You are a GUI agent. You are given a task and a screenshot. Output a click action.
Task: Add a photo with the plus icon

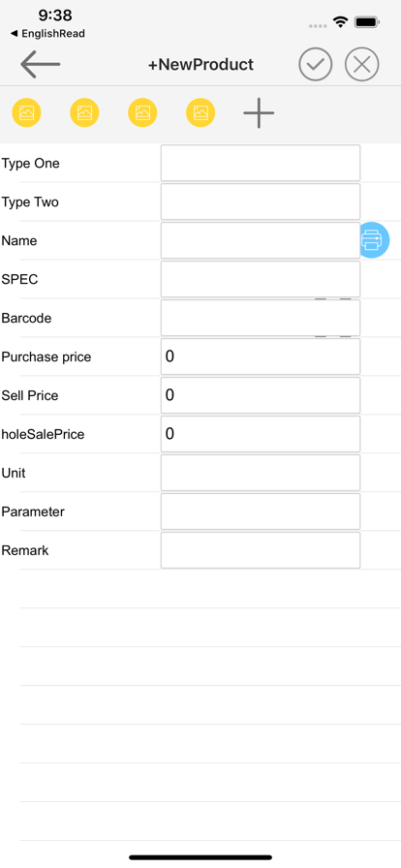pyautogui.click(x=259, y=113)
